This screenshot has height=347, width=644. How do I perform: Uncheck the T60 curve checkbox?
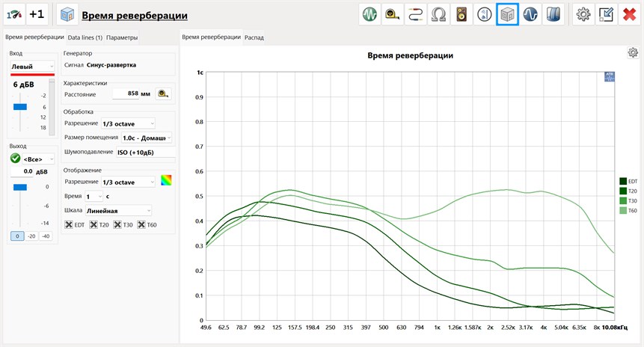pos(141,225)
